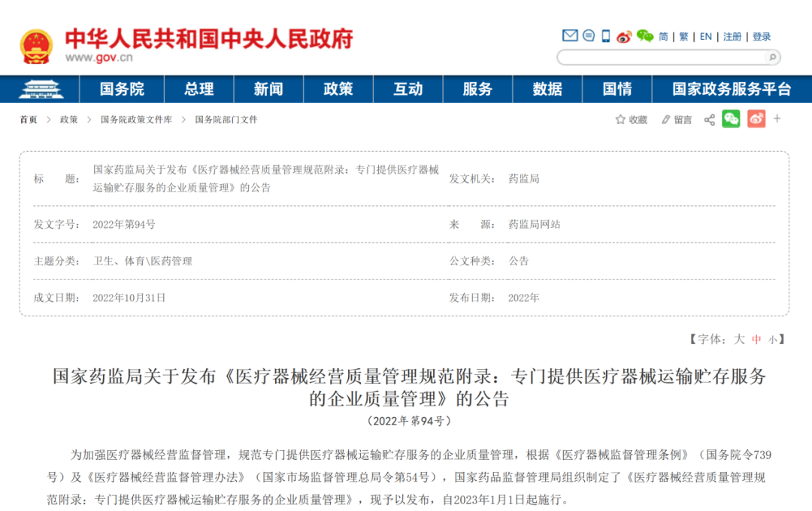
Task: Click the magnifier search icon
Action: [771, 57]
